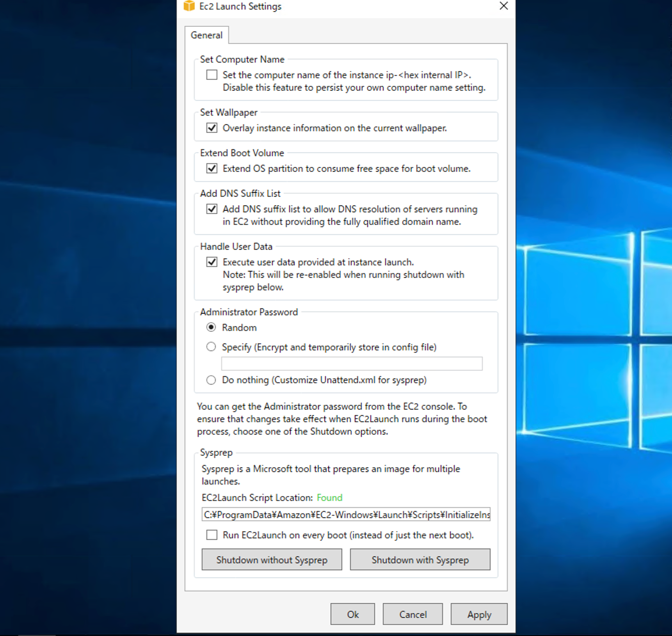This screenshot has height=636, width=672.
Task: Switch to the General tab
Action: click(206, 35)
